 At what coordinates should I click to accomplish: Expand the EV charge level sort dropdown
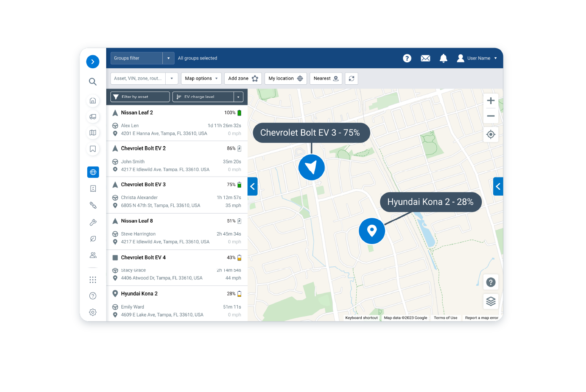(238, 97)
